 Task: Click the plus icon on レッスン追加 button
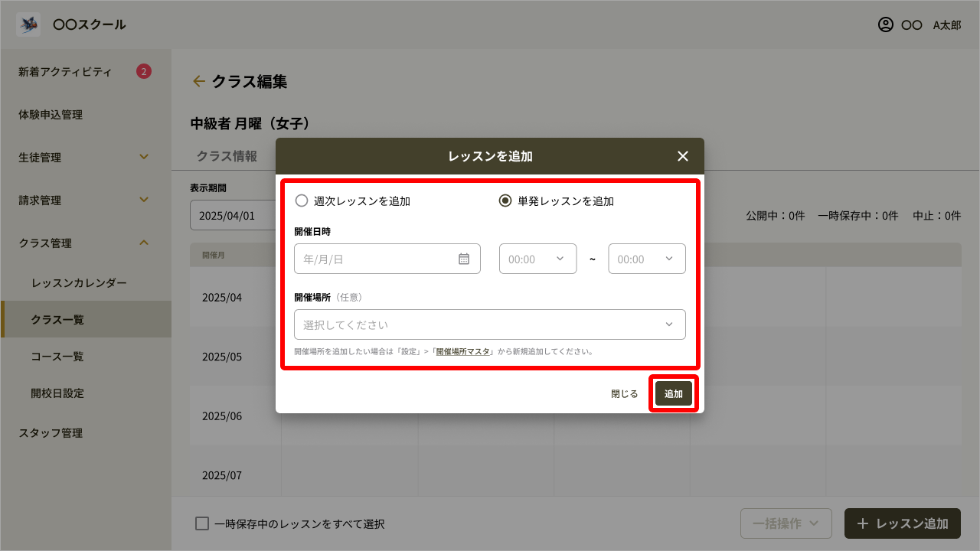pyautogui.click(x=863, y=523)
